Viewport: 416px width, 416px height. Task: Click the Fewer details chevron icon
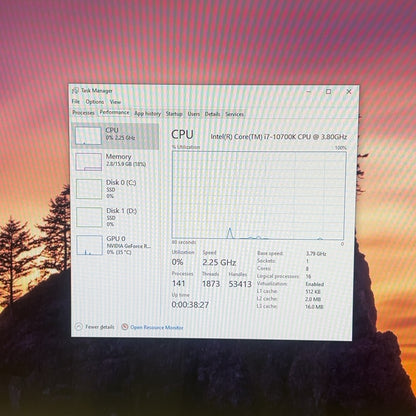(79, 327)
